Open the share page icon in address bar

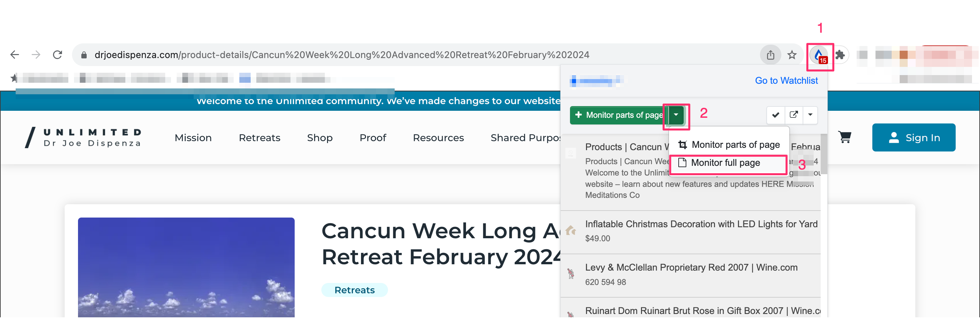[x=770, y=55]
